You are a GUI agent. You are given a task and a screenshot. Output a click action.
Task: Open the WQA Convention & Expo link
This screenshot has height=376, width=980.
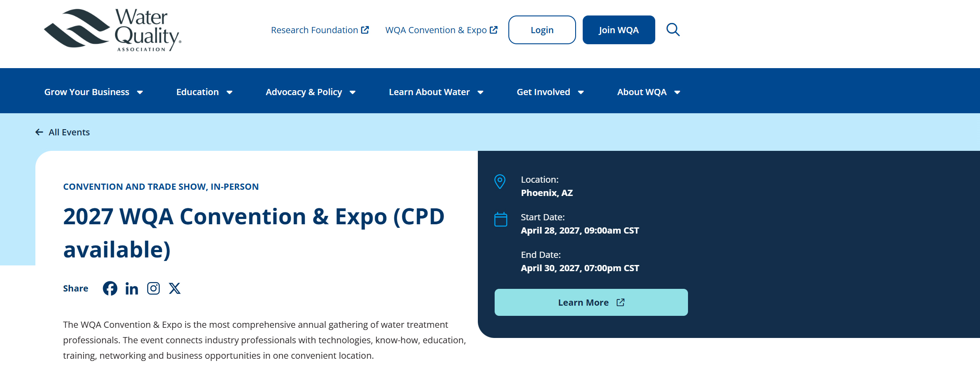pos(442,30)
